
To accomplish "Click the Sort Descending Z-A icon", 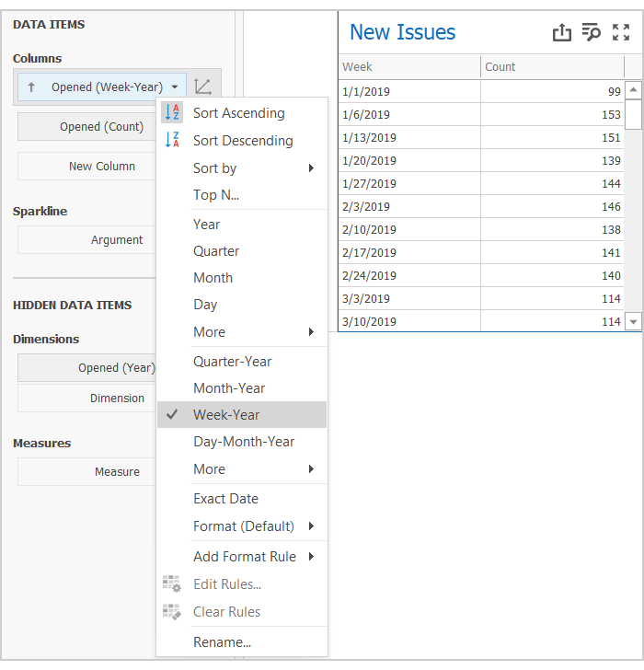I will pyautogui.click(x=172, y=141).
